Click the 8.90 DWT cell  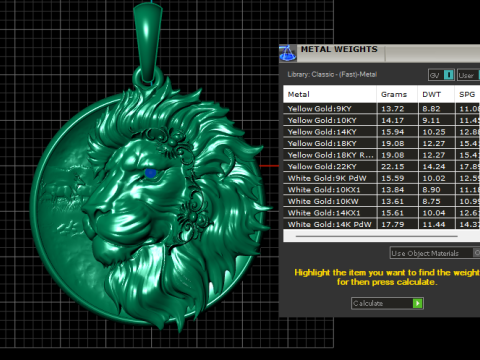coord(436,190)
